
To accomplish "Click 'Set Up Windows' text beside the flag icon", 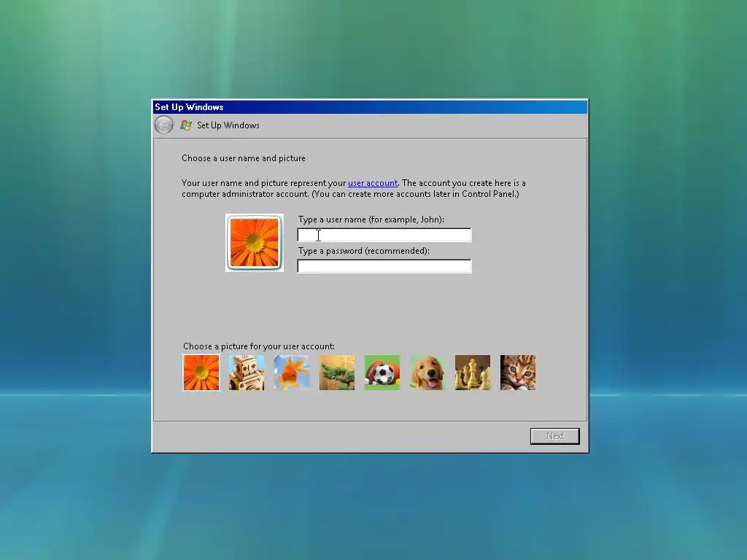I will point(228,125).
